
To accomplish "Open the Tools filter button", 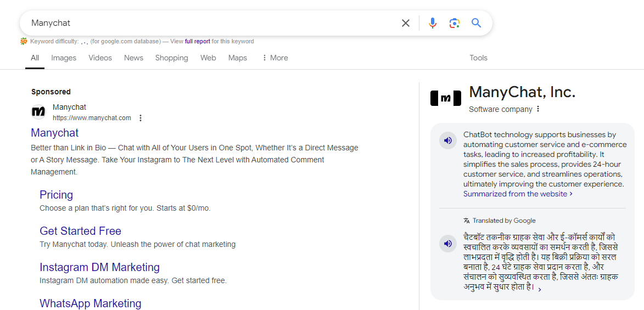I will [x=478, y=58].
